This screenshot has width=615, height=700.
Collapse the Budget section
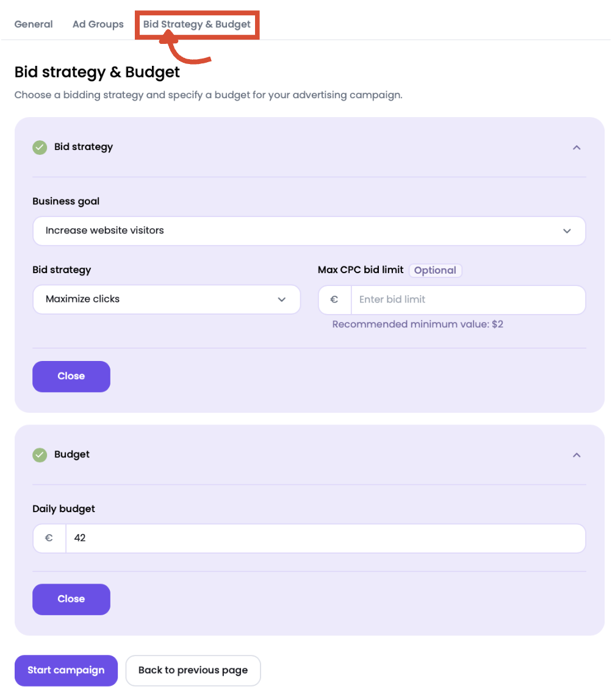point(576,455)
